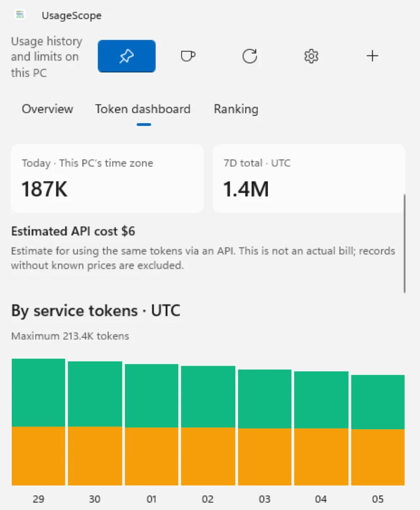Click the orange bar segment for day 30
The height and width of the screenshot is (510, 420).
point(95,456)
